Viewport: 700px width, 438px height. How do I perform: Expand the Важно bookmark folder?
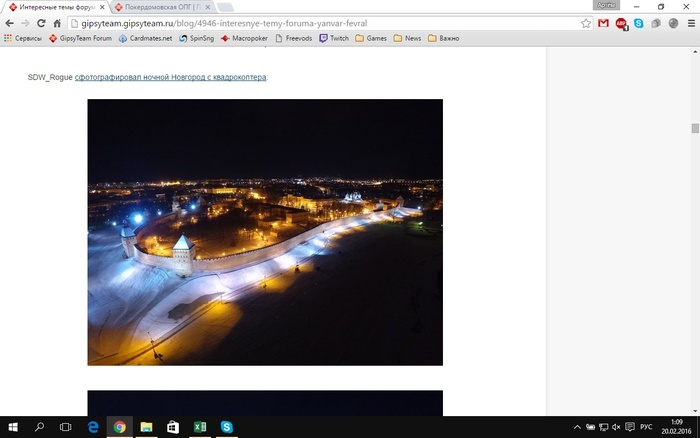pos(444,38)
